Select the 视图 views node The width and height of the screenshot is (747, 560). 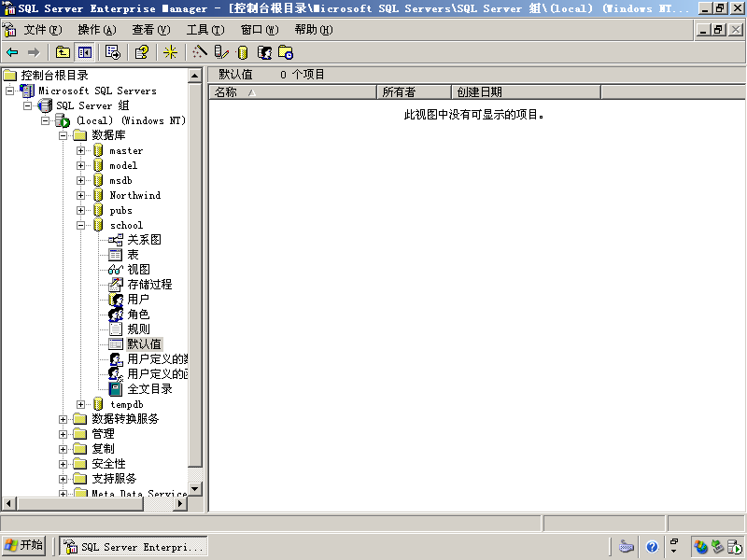click(x=138, y=270)
